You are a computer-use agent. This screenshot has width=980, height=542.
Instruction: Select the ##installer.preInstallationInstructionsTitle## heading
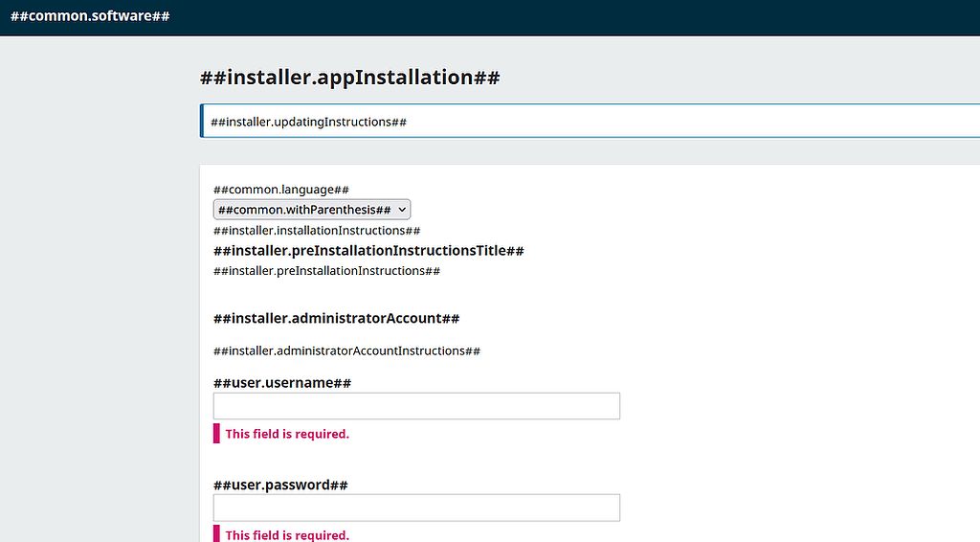[x=368, y=251]
